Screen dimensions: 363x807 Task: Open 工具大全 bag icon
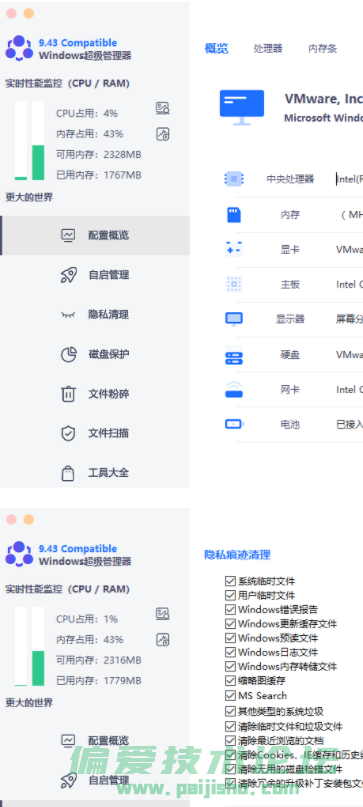(x=68, y=473)
